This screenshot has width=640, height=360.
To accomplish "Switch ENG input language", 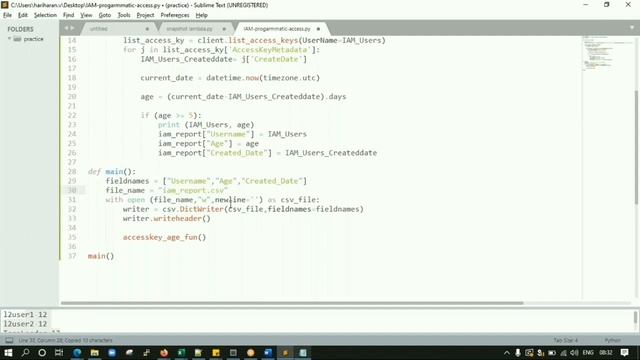I will click(588, 353).
